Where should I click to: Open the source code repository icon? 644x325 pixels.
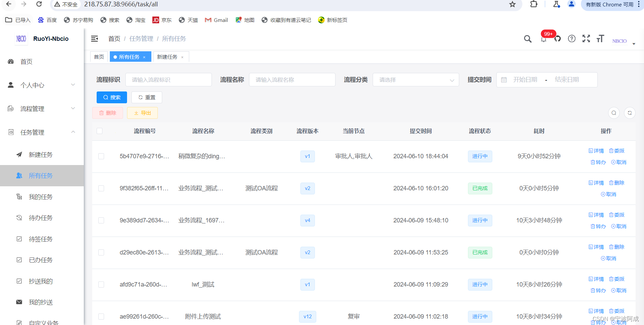pos(558,39)
